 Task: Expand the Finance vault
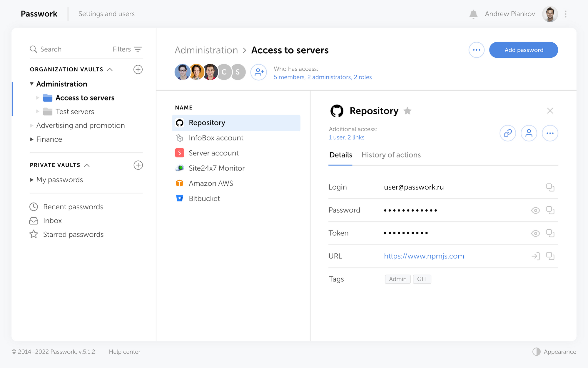(32, 139)
